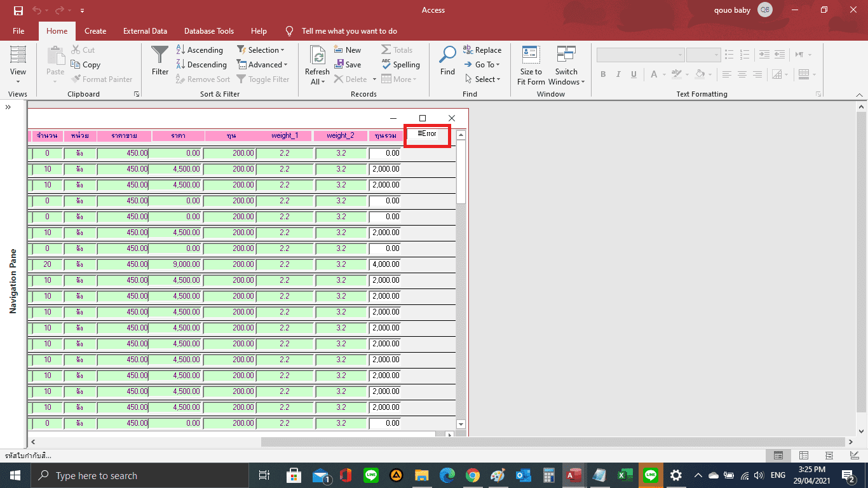Switch to the External Data tab

145,30
